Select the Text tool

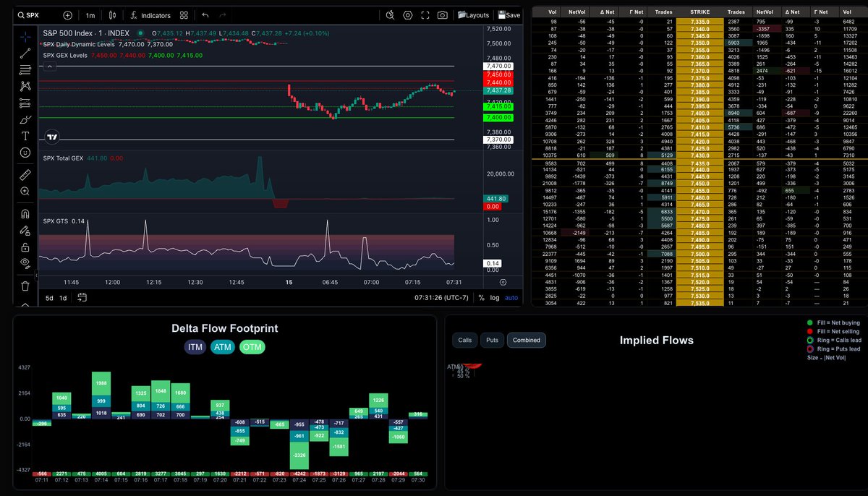tap(25, 136)
